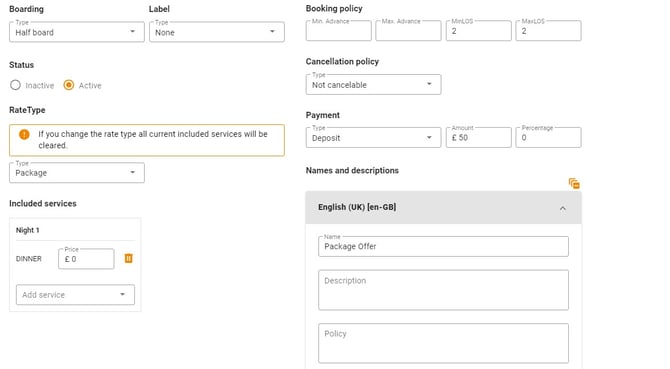Viewport: 670px width, 369px height.
Task: Open the Payment type dropdown showing Deposit
Action: point(373,138)
